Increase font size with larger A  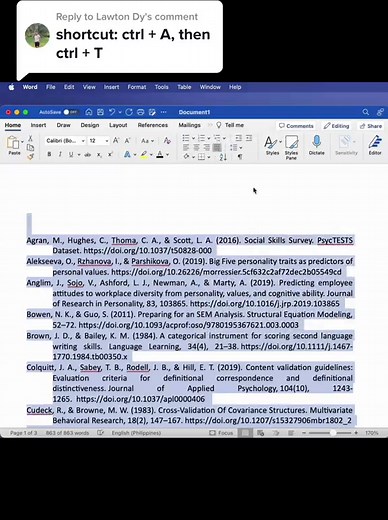point(116,141)
